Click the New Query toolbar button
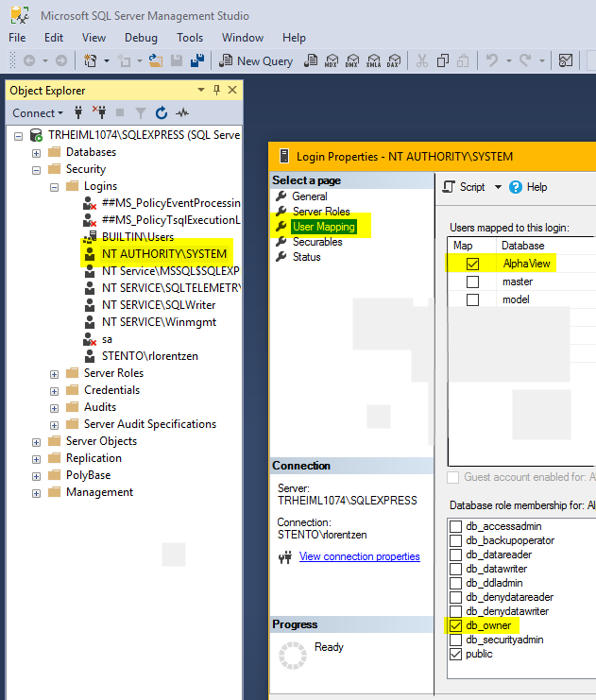Viewport: 596px width, 700px height. (x=256, y=60)
